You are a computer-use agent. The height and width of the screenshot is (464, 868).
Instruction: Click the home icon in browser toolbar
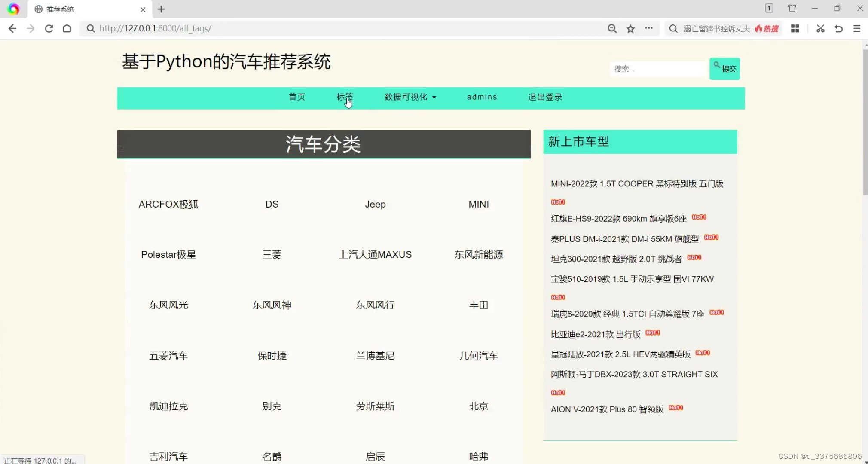pos(67,28)
